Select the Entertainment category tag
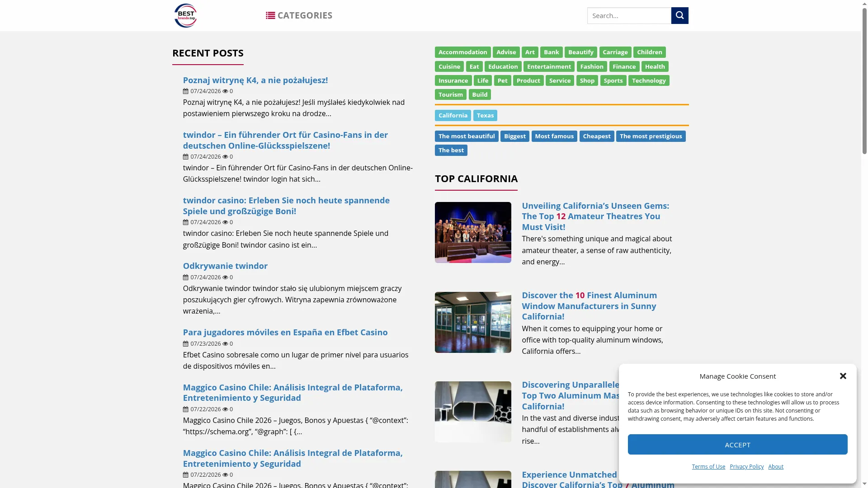The image size is (868, 488). pos(549,66)
